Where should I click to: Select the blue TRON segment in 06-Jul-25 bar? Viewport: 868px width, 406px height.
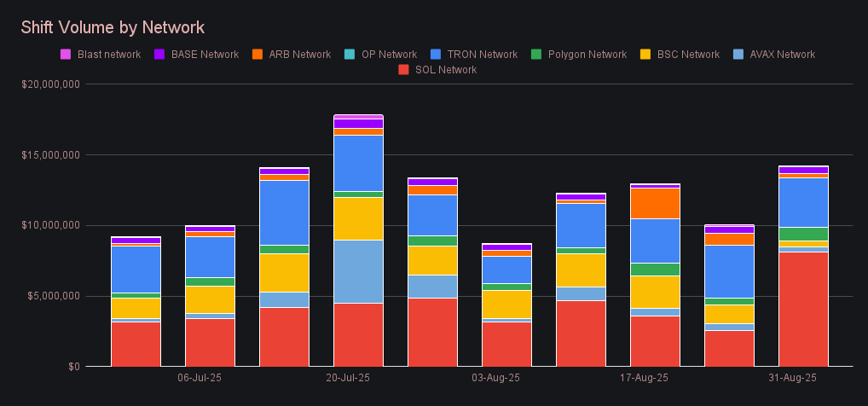(210, 257)
